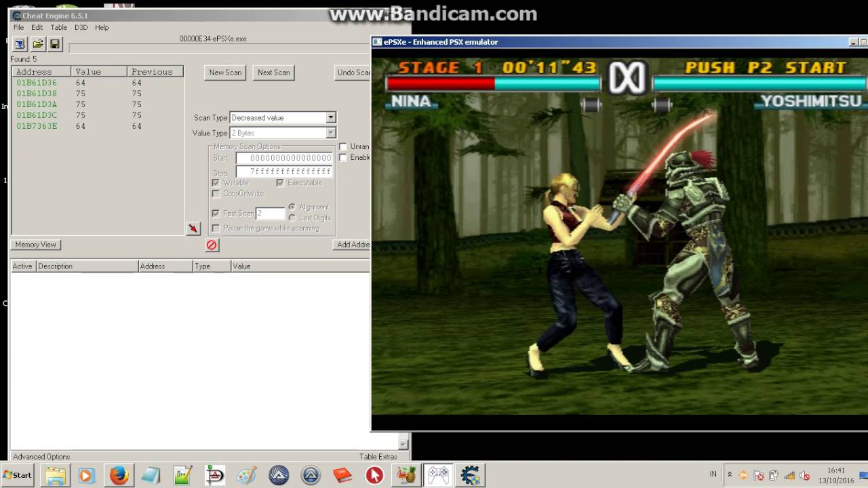The width and height of the screenshot is (868, 488).
Task: Click the Memory View button
Action: 36,245
